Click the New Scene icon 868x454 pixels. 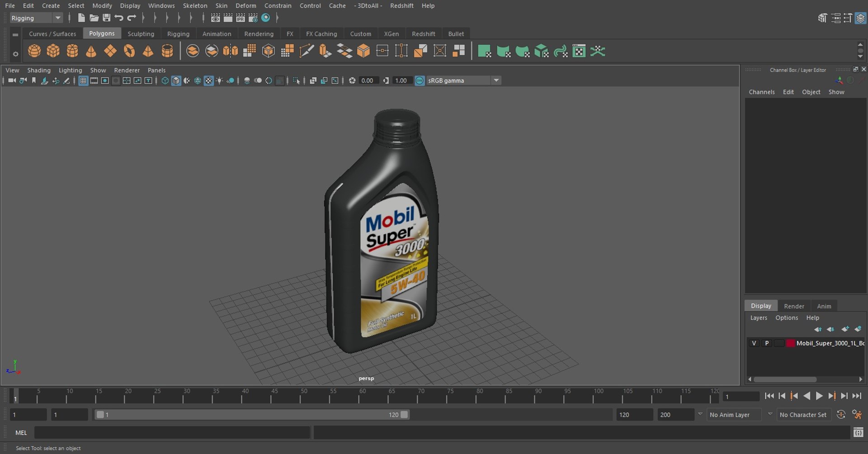coord(81,18)
